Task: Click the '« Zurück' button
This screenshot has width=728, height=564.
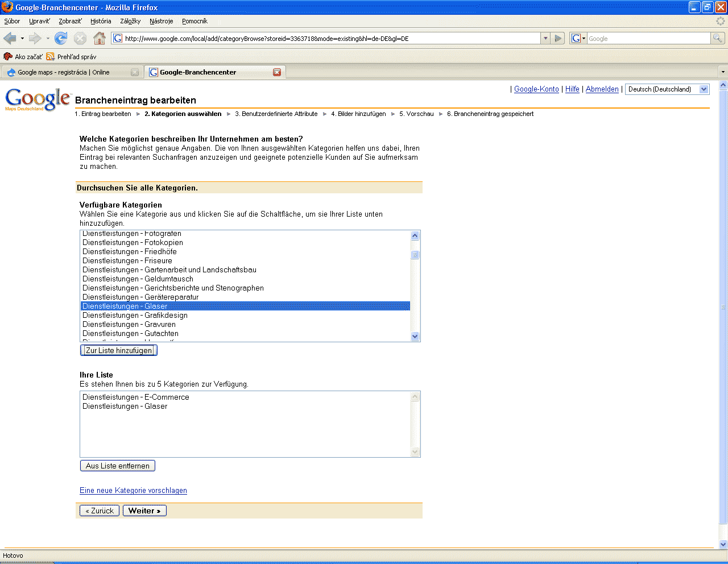Action: tap(100, 511)
